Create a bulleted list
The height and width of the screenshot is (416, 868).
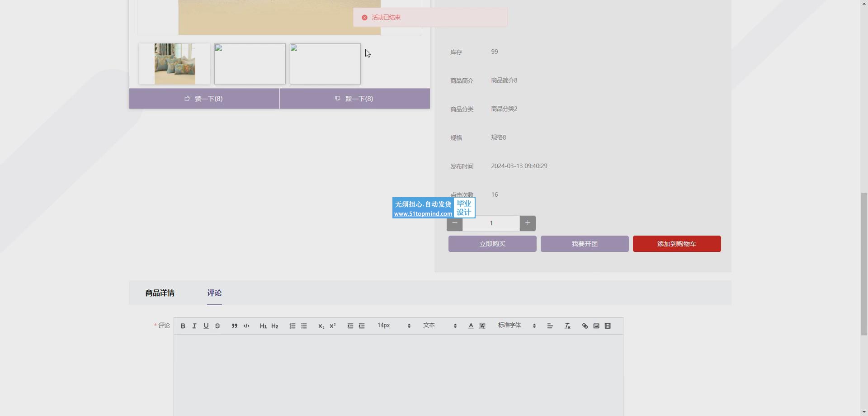304,326
